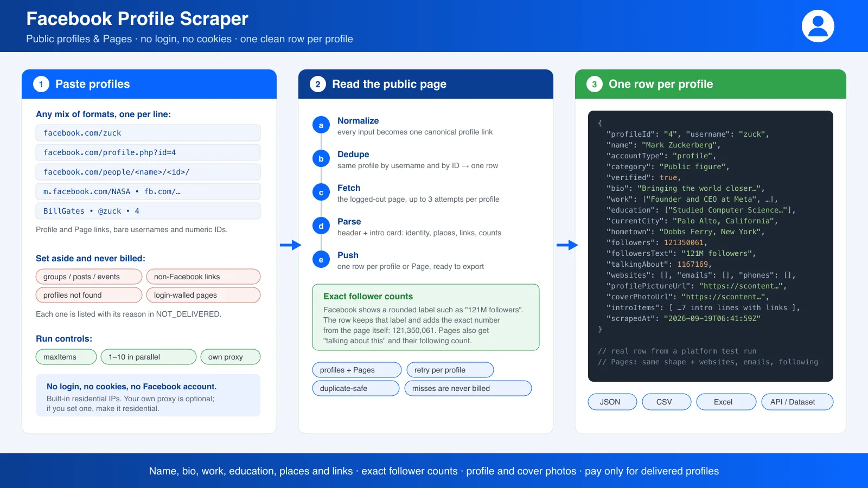Click the 'own proxy' chip

point(231,357)
